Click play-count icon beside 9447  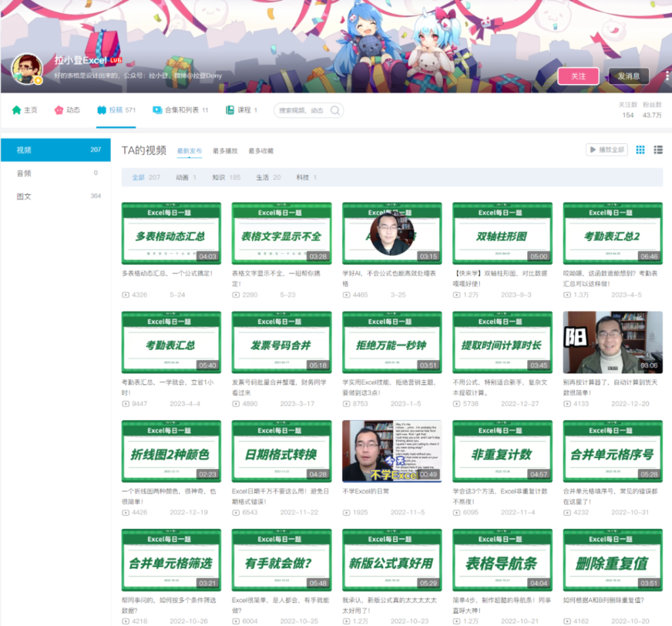125,404
